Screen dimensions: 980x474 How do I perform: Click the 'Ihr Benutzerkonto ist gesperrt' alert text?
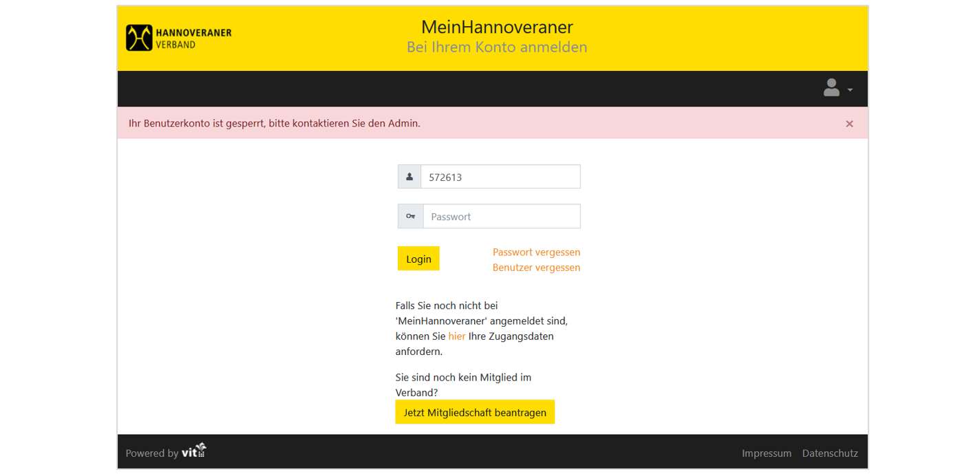275,123
